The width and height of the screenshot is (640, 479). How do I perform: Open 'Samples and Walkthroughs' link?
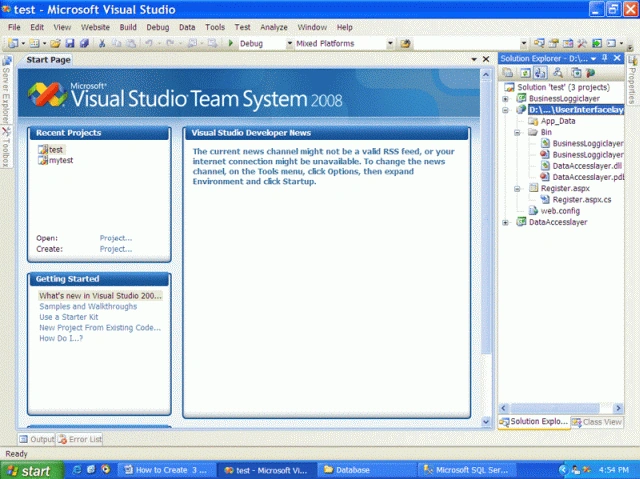[88, 306]
